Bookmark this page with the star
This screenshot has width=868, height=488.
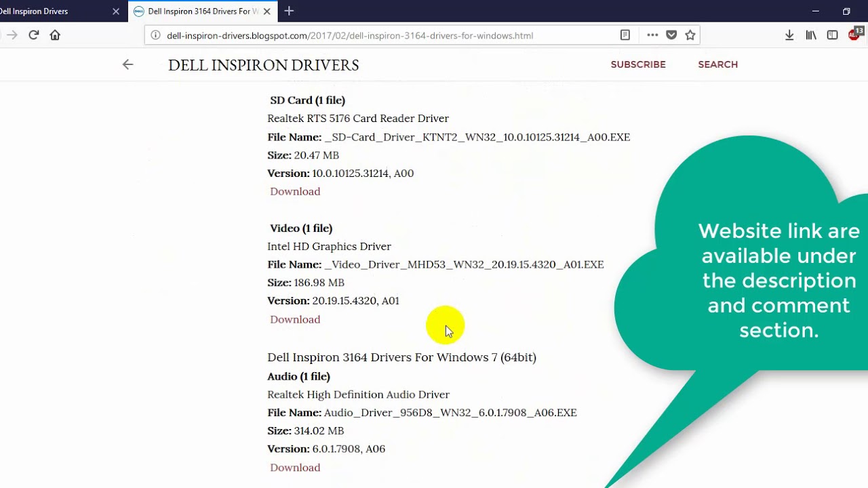coord(690,35)
